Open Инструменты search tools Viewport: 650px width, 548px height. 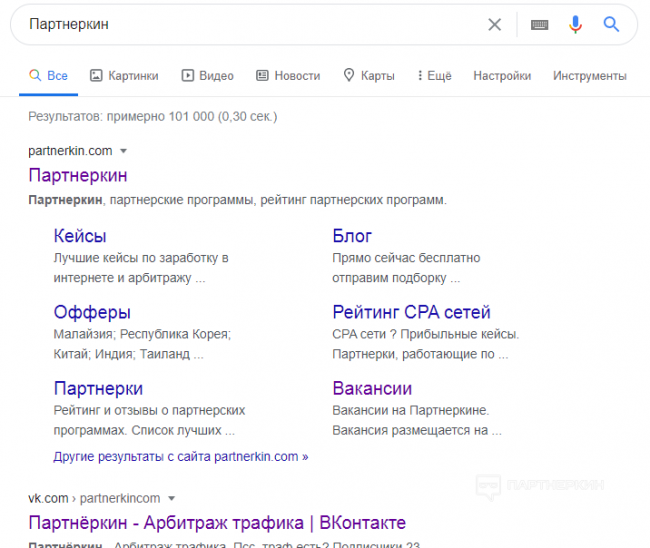pyautogui.click(x=589, y=75)
